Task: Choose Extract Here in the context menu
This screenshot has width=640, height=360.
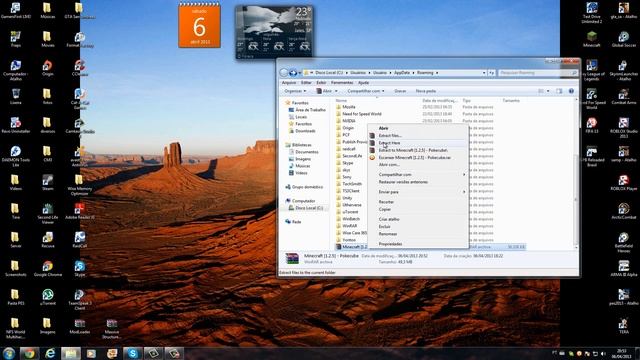Action: coord(389,143)
